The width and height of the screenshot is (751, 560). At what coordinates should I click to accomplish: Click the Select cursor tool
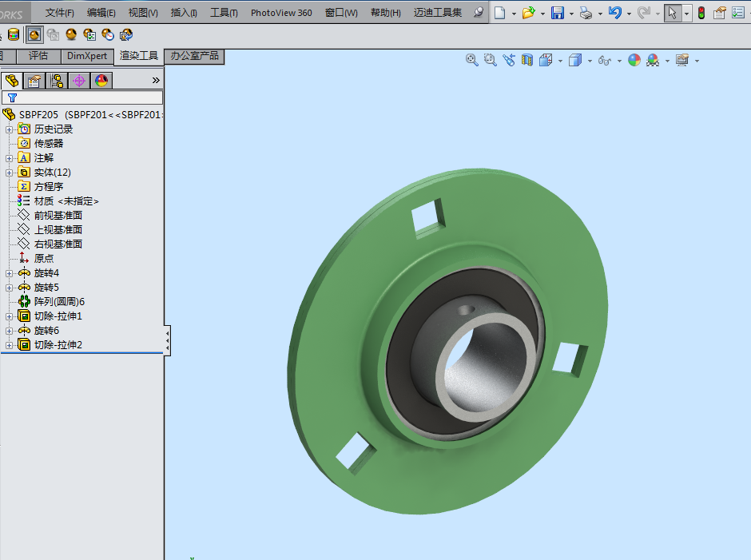coord(673,13)
